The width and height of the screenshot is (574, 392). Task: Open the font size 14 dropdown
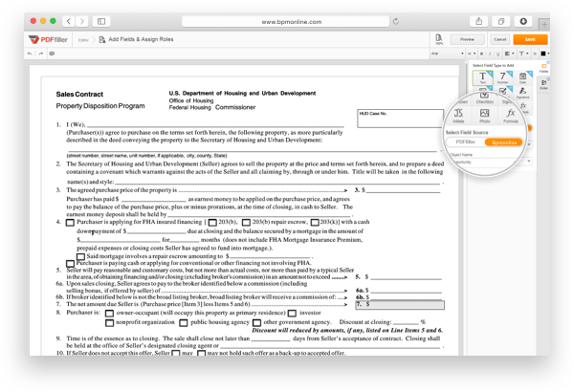(471, 54)
